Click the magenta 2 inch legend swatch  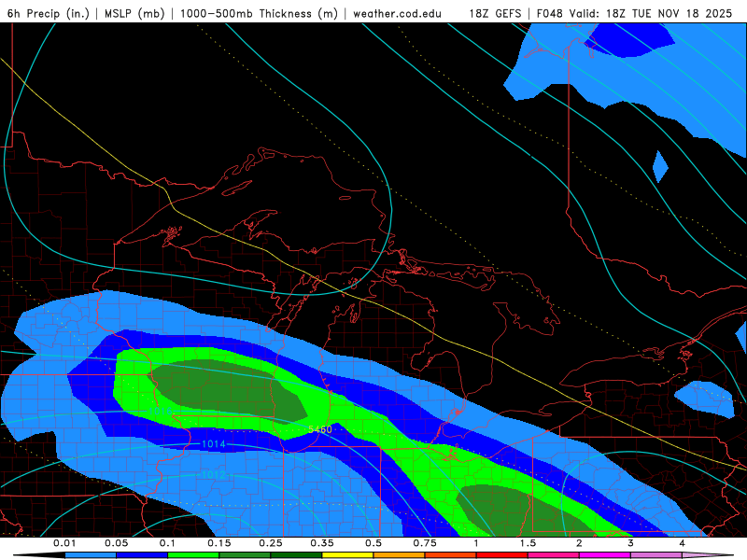[605, 555]
